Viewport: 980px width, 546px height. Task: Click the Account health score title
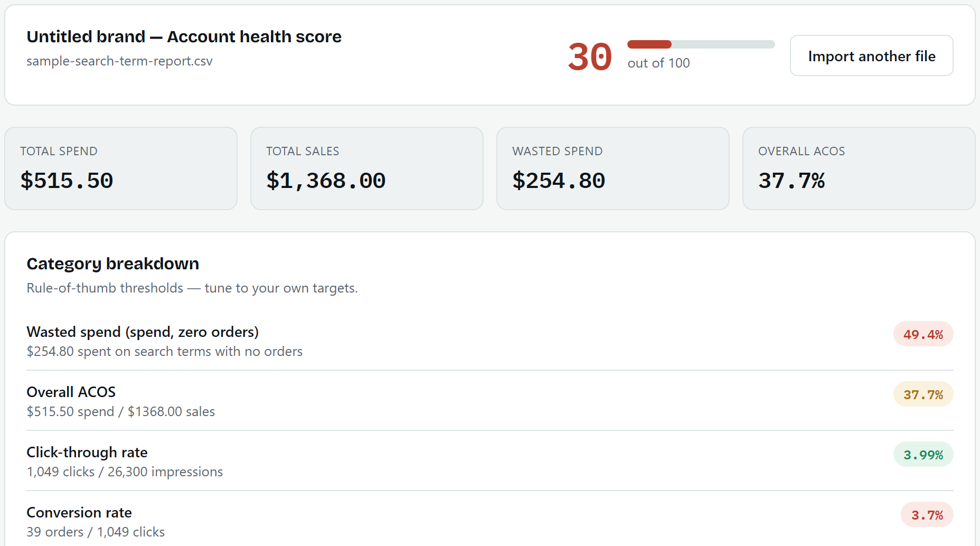point(184,36)
